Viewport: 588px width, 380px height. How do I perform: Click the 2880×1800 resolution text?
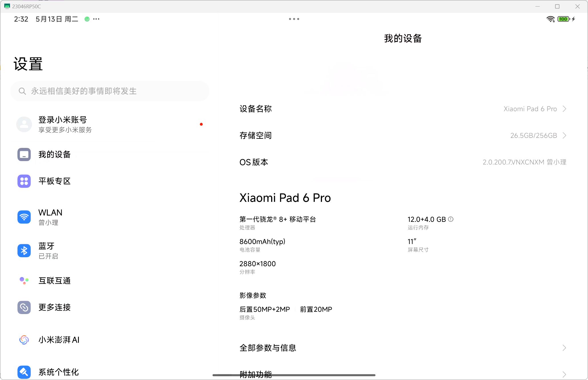[257, 264]
